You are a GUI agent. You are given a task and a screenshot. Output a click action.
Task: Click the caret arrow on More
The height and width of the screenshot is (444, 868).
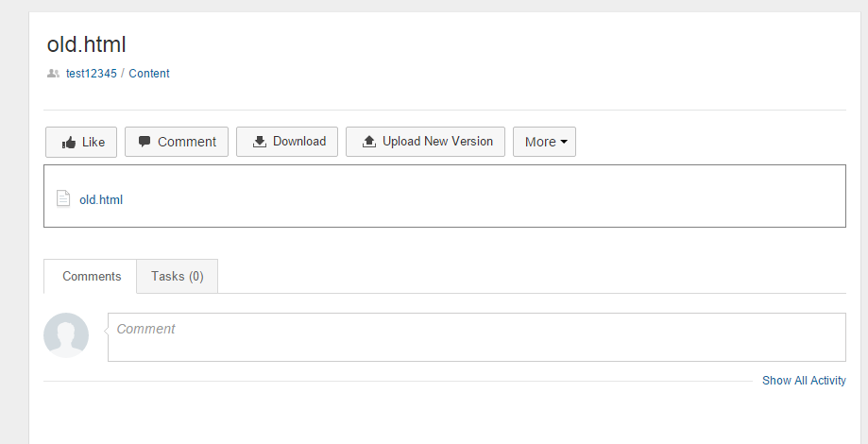point(564,142)
